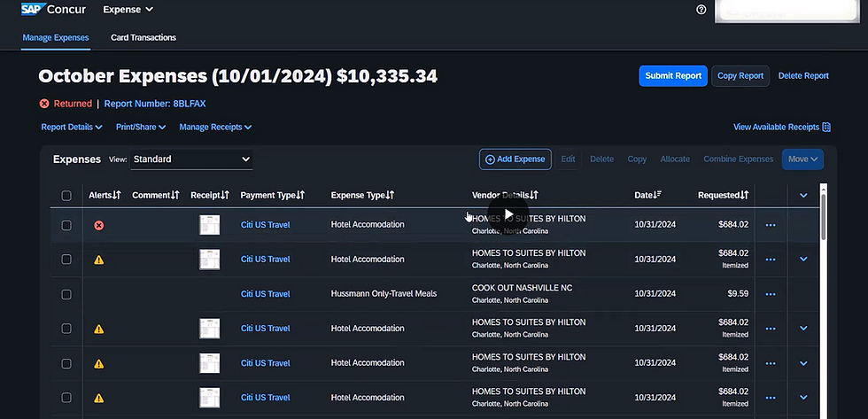868x419 pixels.
Task: Sort the table by Comment column
Action: pos(156,195)
